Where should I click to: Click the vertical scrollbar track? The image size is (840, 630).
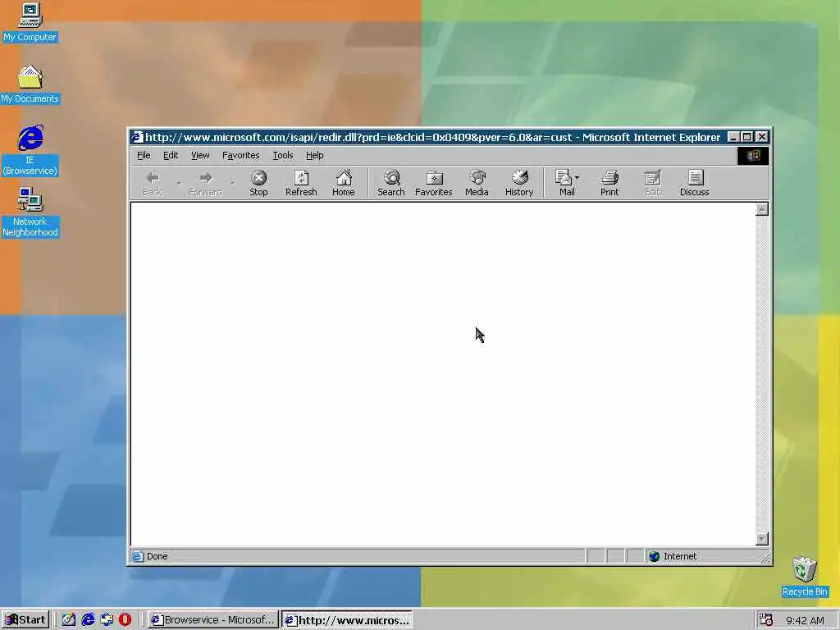coord(762,374)
